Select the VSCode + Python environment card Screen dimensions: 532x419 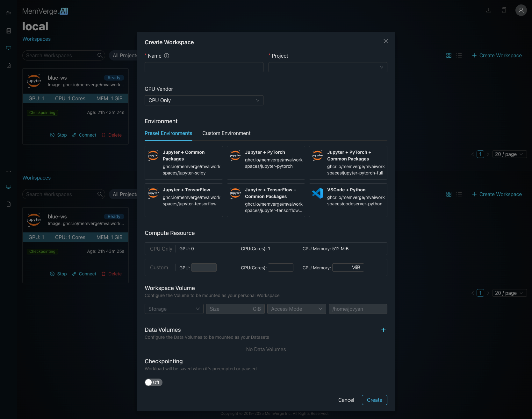coord(348,200)
